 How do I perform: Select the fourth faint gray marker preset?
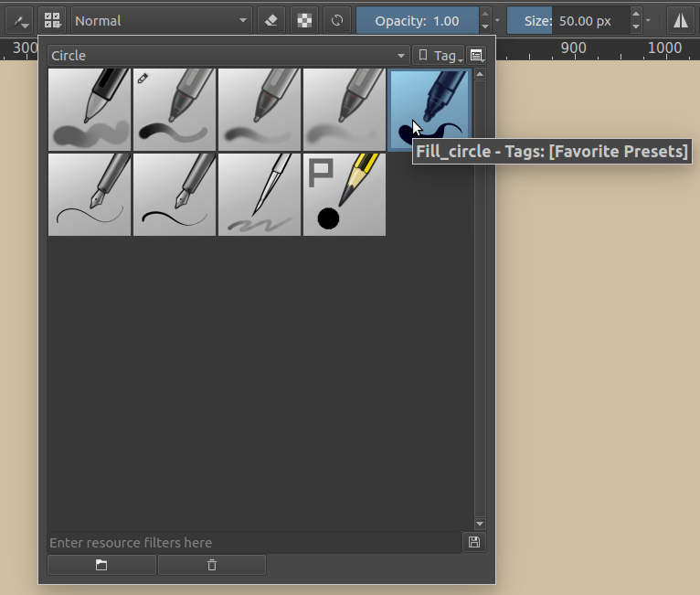pyautogui.click(x=345, y=110)
